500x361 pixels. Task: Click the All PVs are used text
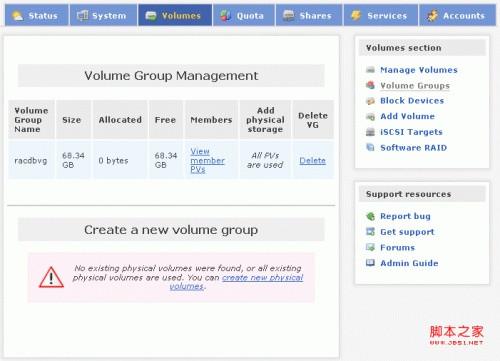(x=265, y=160)
